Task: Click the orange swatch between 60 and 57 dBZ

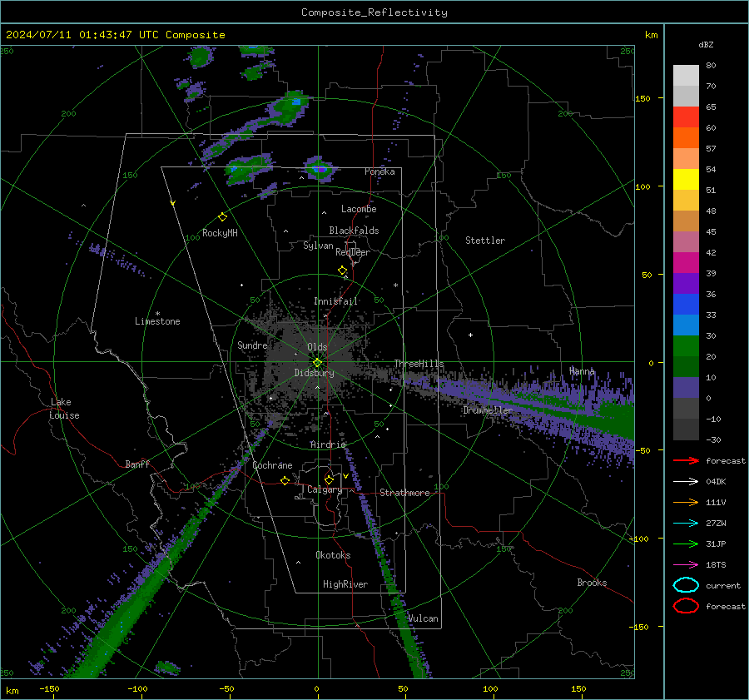Action: point(686,138)
